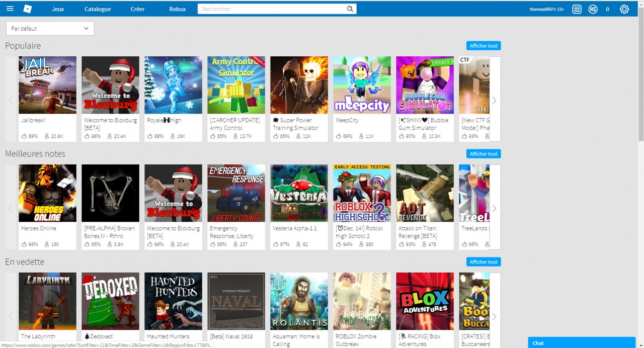Screen dimensions: 644x348
Task: Click 'Attack on Titan: Revenge [BETA]' title
Action: (418, 232)
